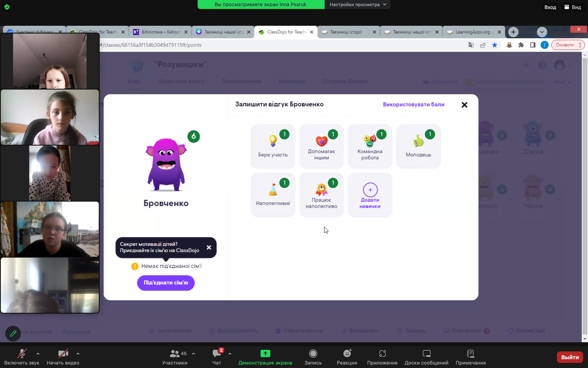Click red 'Выйти' leave button
The width and height of the screenshot is (588, 368).
pyautogui.click(x=570, y=357)
